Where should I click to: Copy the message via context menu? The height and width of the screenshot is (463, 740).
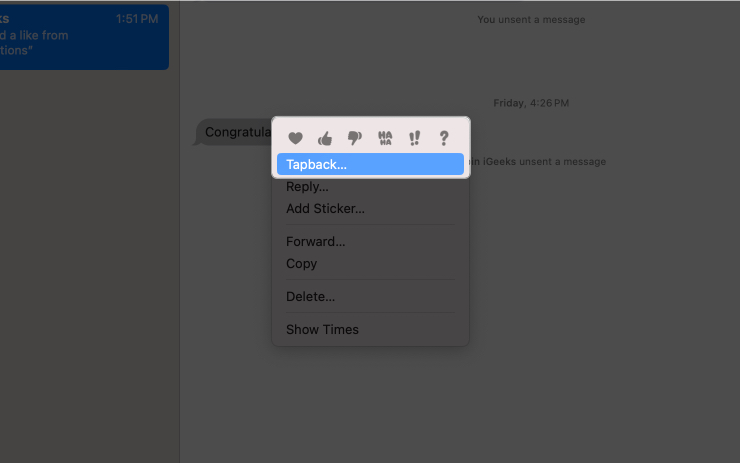pos(370,263)
